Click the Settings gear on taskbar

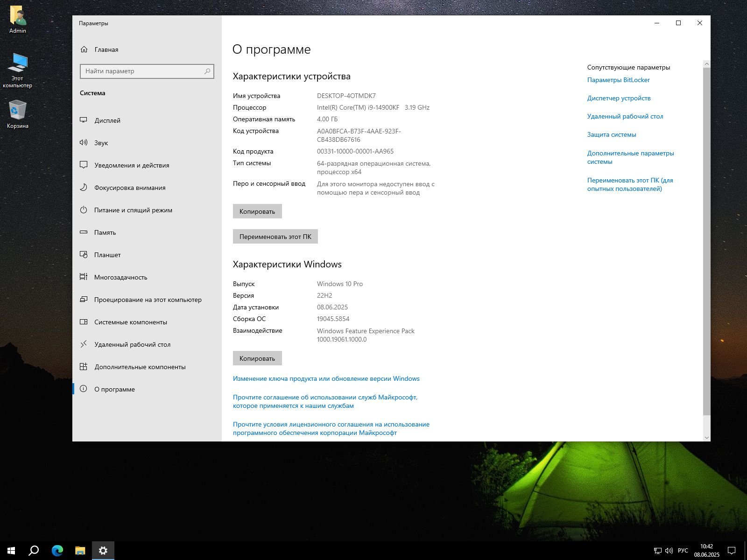click(103, 551)
